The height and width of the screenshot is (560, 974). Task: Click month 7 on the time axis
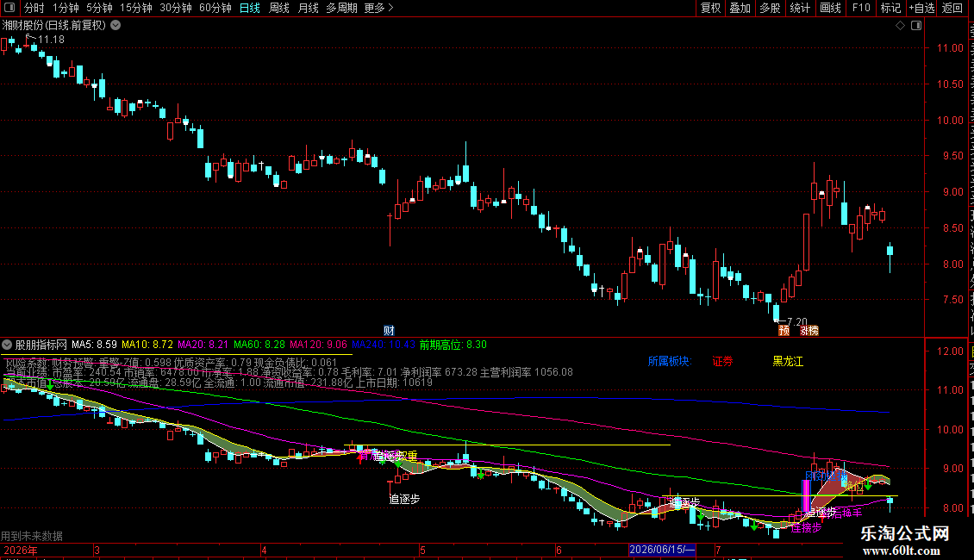click(718, 550)
